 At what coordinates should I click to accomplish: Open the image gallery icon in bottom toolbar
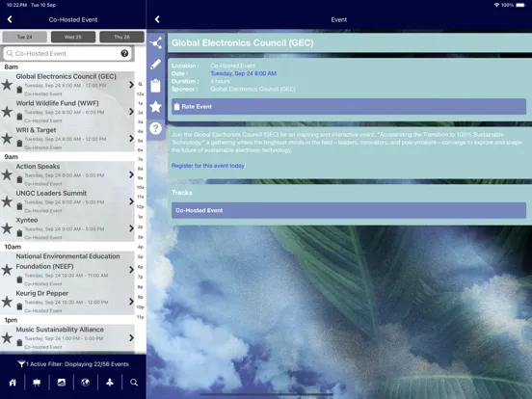[61, 383]
